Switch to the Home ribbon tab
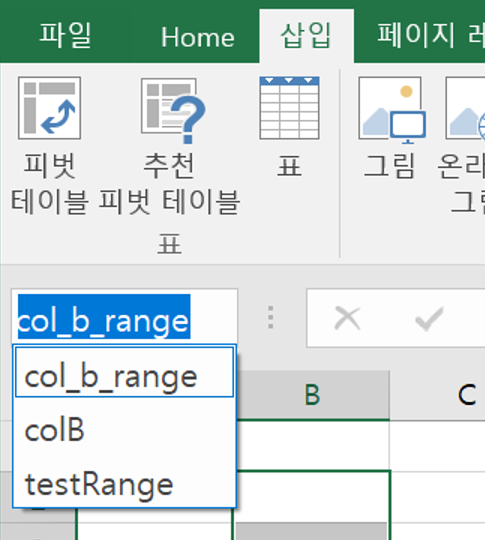 click(x=198, y=37)
